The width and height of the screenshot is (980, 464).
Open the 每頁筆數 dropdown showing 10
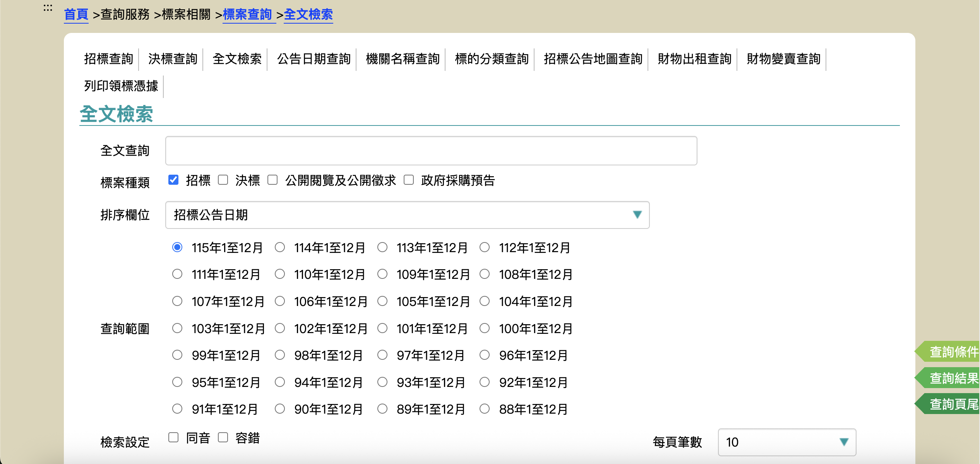pos(787,442)
